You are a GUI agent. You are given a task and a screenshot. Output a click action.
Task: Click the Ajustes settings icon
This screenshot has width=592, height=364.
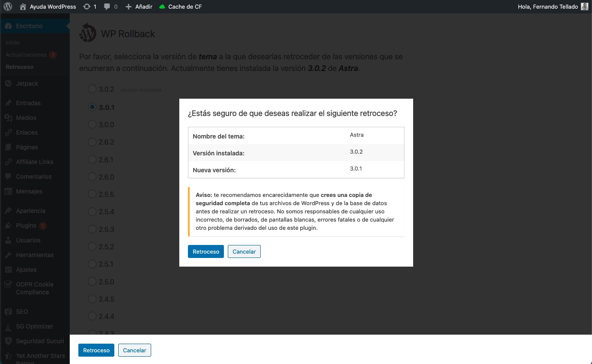[8, 270]
